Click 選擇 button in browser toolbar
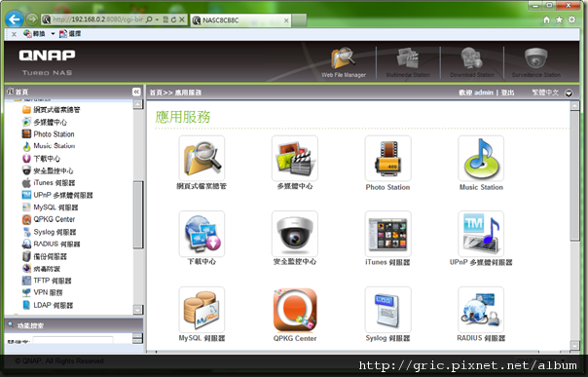The height and width of the screenshot is (377, 588). click(70, 34)
